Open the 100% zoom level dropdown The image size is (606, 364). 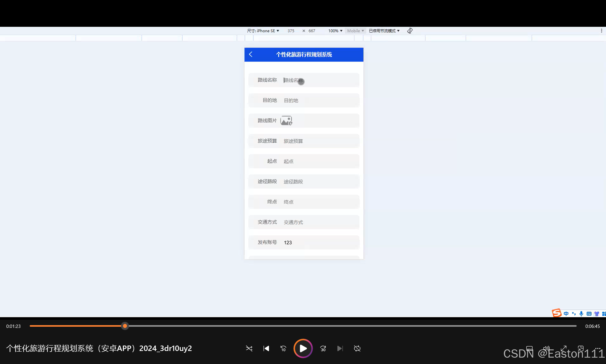pyautogui.click(x=335, y=31)
